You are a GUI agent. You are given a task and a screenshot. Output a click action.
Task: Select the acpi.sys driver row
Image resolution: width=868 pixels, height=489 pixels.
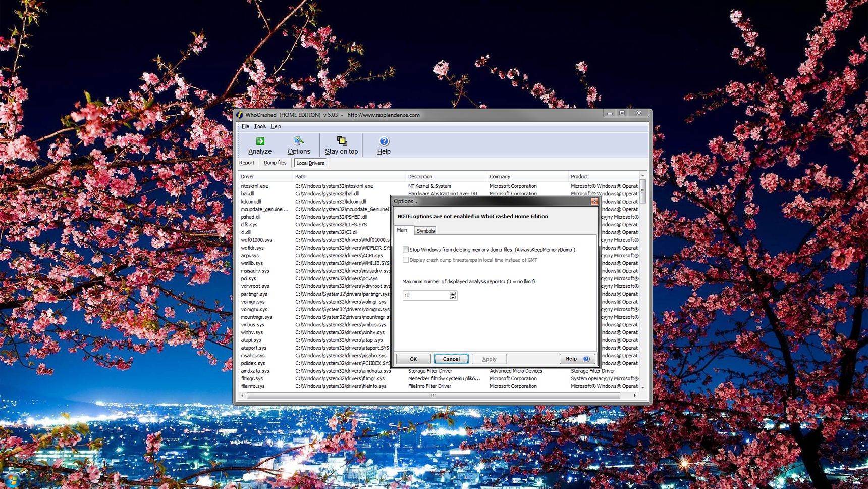click(x=314, y=255)
